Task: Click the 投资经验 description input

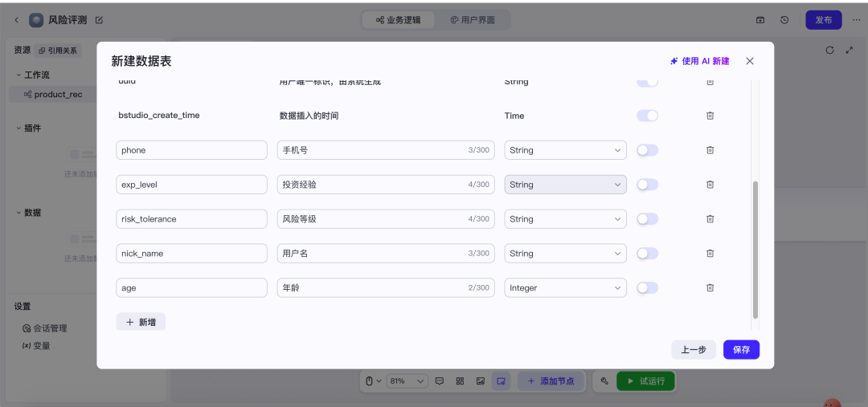Action: [386, 184]
